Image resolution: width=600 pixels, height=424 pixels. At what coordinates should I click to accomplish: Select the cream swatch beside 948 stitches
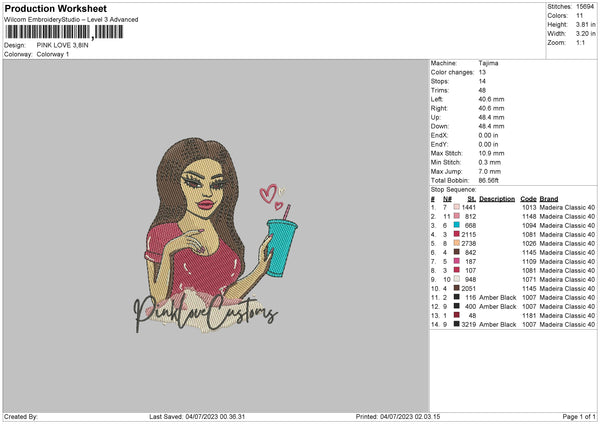pos(457,279)
